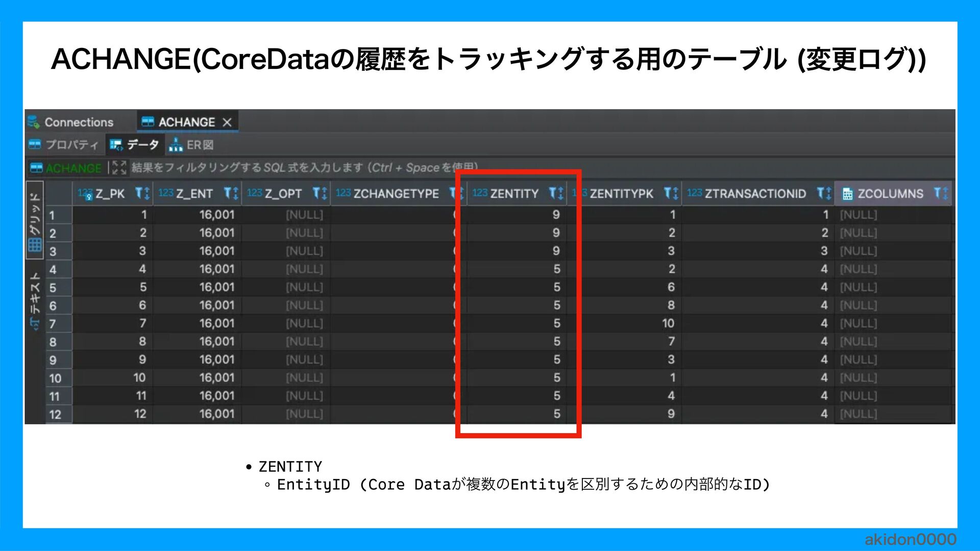Click the Z_OPT column filter/sort icon

click(320, 193)
